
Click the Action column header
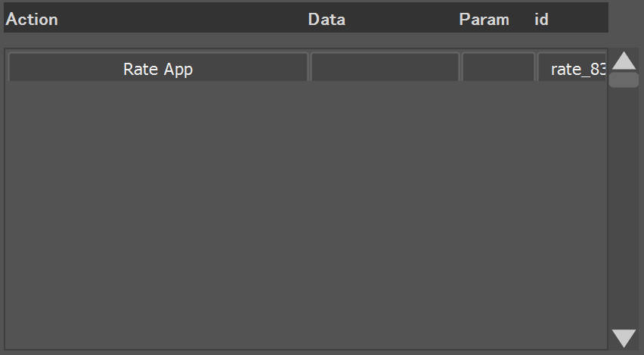tap(32, 20)
